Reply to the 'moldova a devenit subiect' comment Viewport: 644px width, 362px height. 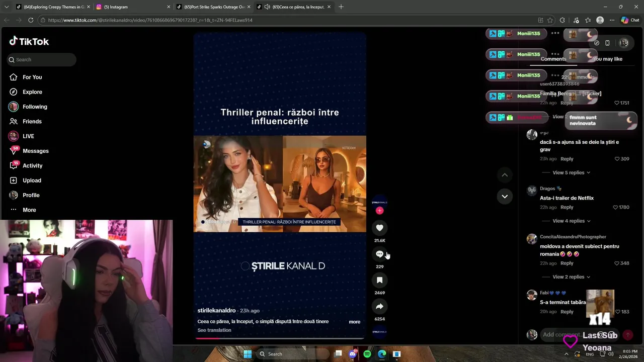(x=567, y=263)
